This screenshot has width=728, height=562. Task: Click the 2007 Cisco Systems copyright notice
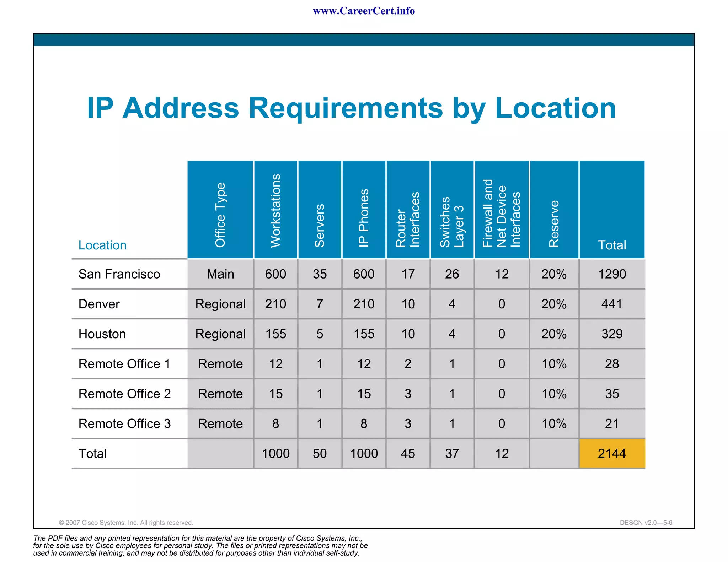click(126, 523)
